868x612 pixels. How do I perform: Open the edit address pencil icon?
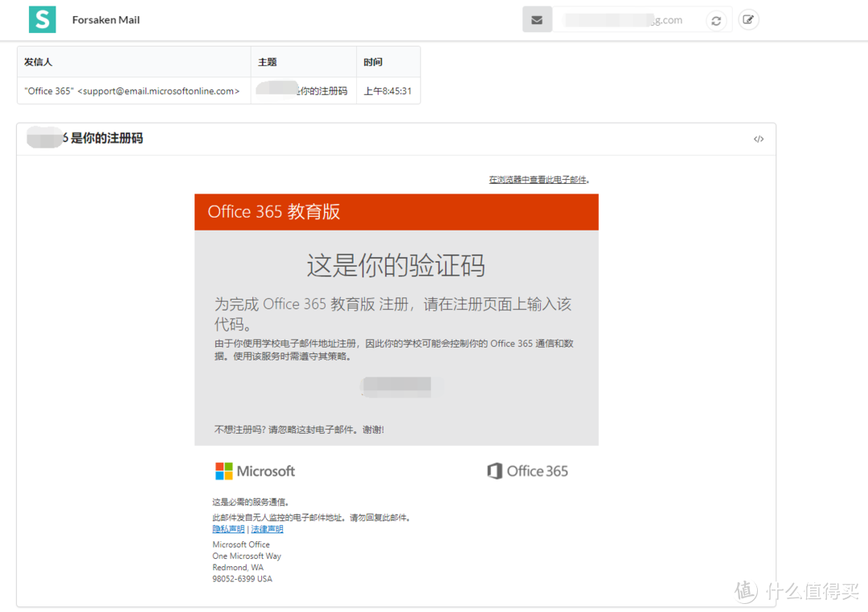pyautogui.click(x=748, y=20)
